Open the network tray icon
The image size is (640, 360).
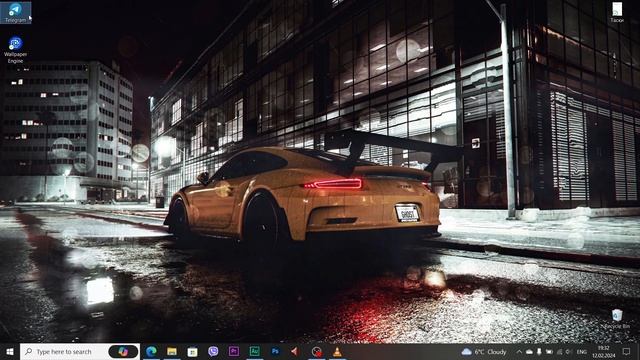559,351
